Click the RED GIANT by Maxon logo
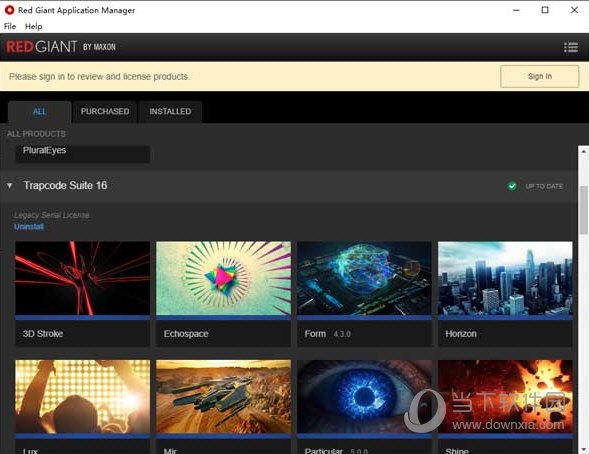Image resolution: width=589 pixels, height=454 pixels. pyautogui.click(x=61, y=47)
